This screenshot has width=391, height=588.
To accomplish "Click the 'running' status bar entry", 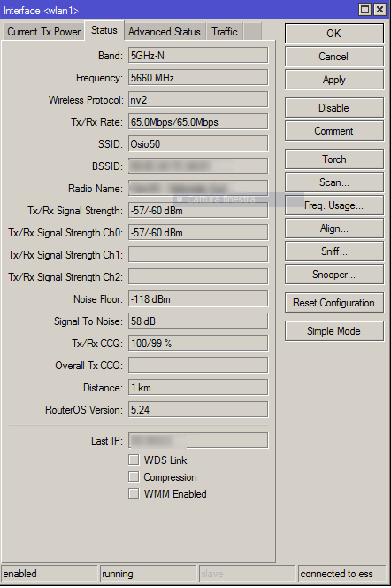I will pyautogui.click(x=149, y=574).
